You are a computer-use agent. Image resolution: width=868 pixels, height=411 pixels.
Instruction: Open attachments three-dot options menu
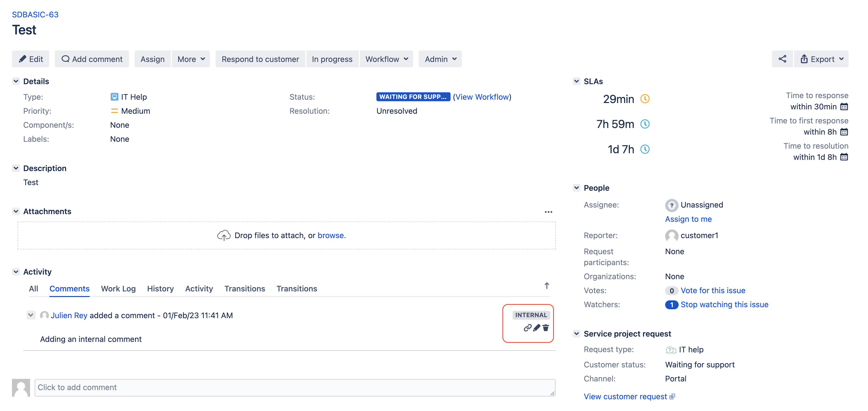[x=548, y=212]
